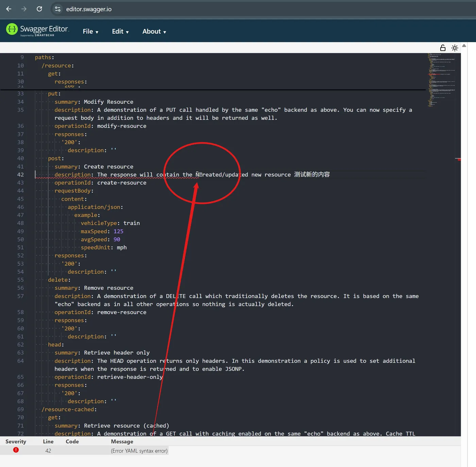Click 'summary: Create resource' line
The height and width of the screenshot is (467, 476).
(x=94, y=167)
